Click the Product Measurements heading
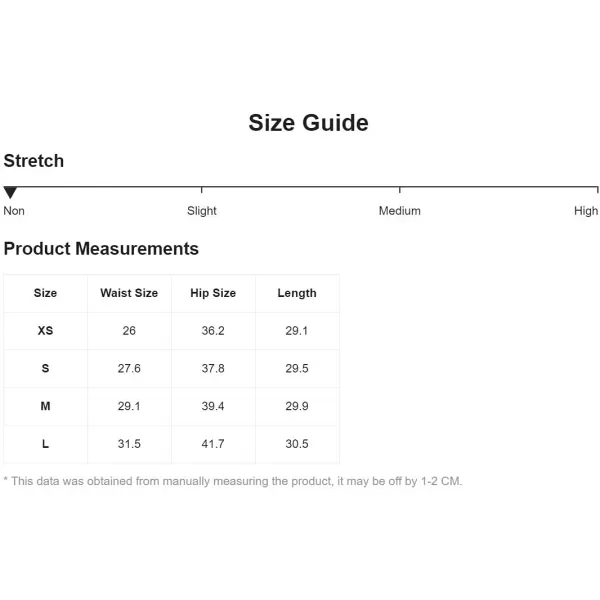Image resolution: width=600 pixels, height=600 pixels. coord(101,249)
